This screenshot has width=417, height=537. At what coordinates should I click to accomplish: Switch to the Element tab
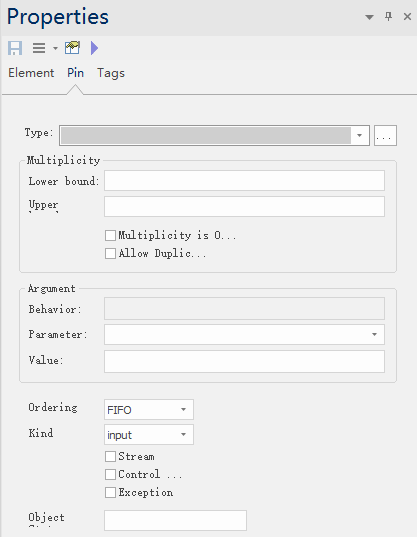click(x=31, y=73)
